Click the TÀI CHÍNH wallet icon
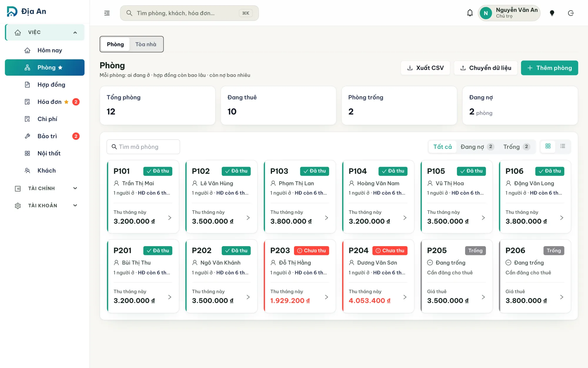Screen dimensions: 588x368 (x=18, y=188)
